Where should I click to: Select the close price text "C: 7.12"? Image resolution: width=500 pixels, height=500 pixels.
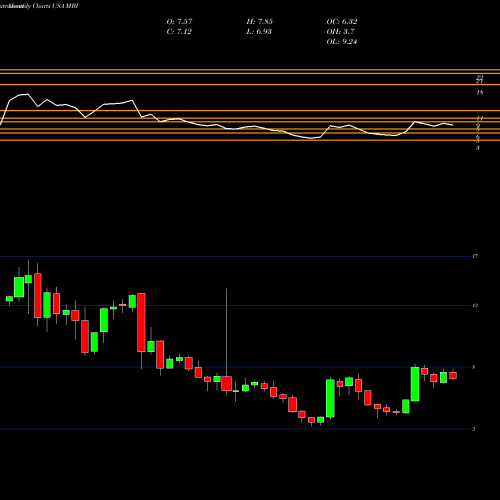tap(179, 31)
